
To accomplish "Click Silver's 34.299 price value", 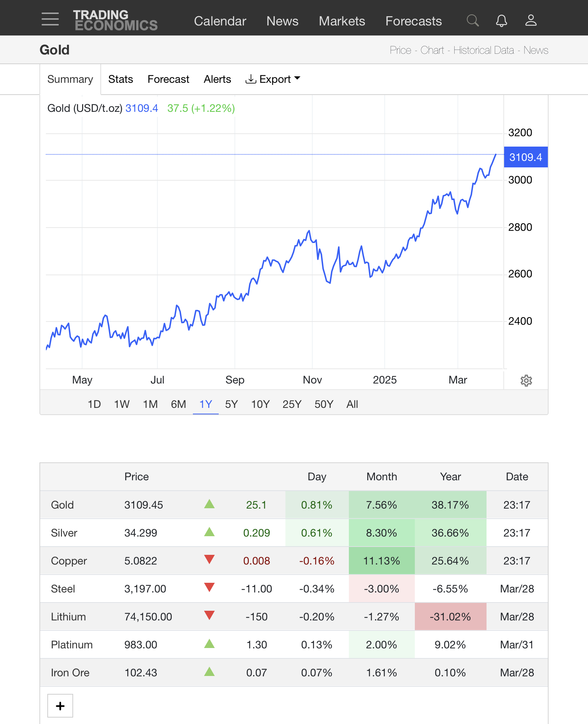I will pos(141,533).
